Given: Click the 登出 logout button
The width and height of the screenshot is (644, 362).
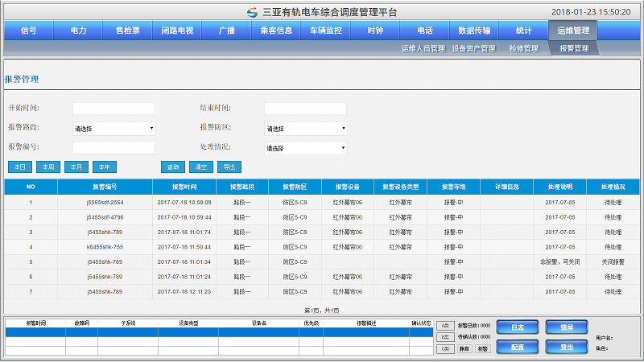Looking at the screenshot, I should pyautogui.click(x=567, y=347).
